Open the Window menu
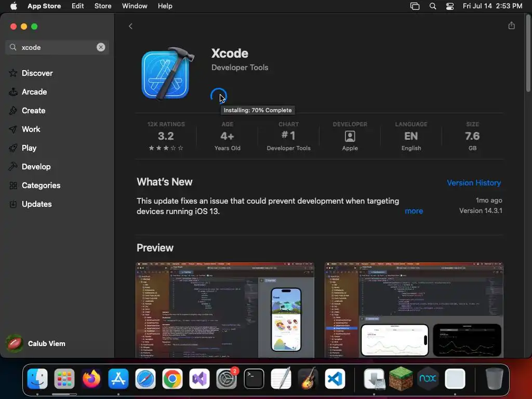This screenshot has width=532, height=399. point(135,6)
